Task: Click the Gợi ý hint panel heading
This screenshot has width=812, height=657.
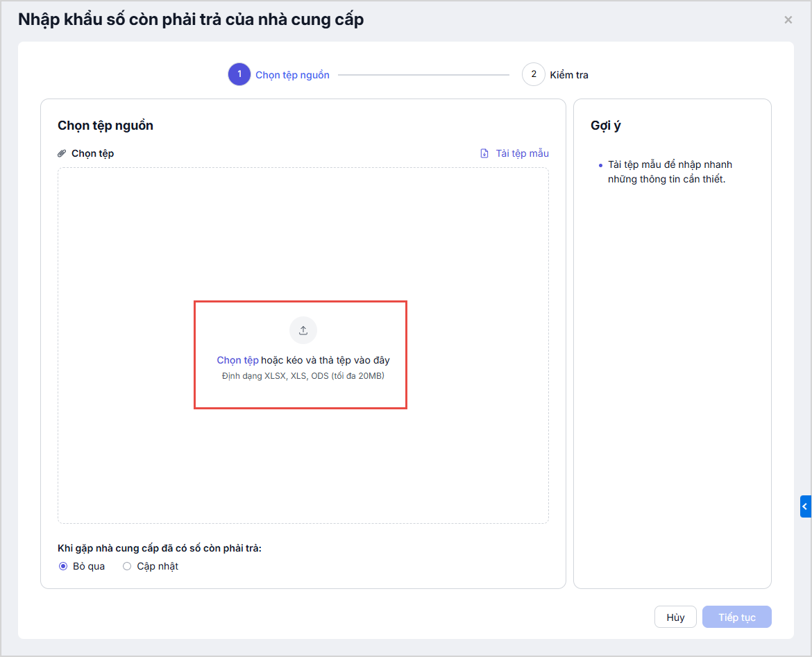Action: coord(605,126)
